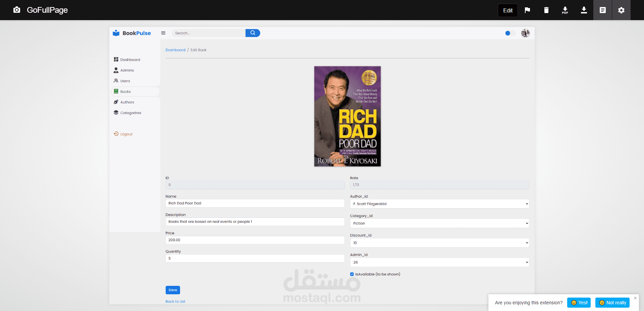
Task: Save the book changes
Action: (x=173, y=290)
